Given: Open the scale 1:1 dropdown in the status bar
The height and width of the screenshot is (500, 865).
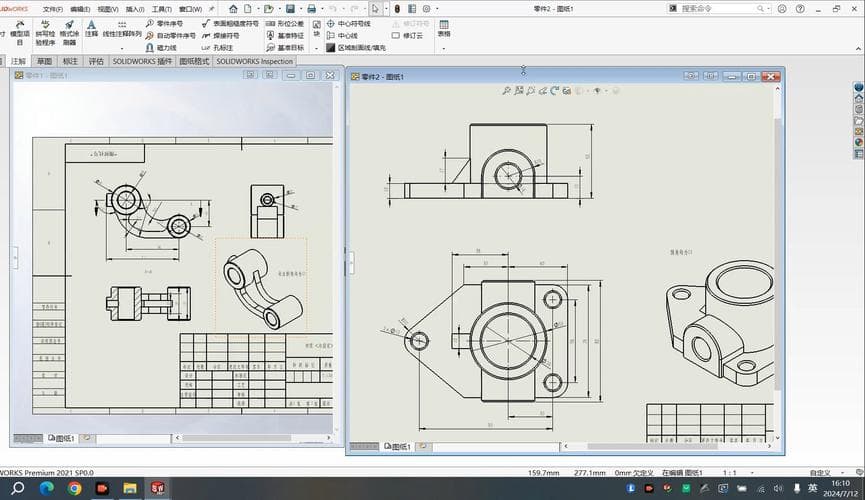Looking at the screenshot, I should coord(751,473).
